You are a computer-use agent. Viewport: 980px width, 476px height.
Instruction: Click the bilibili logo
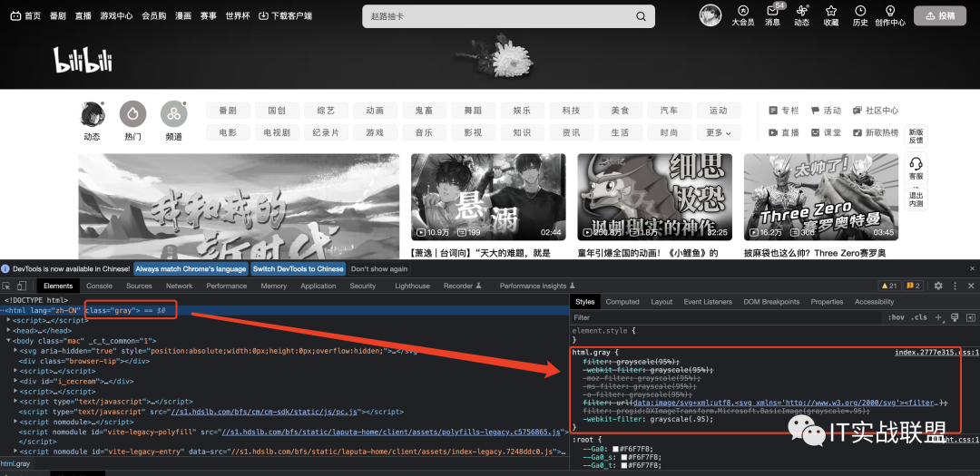(x=83, y=60)
